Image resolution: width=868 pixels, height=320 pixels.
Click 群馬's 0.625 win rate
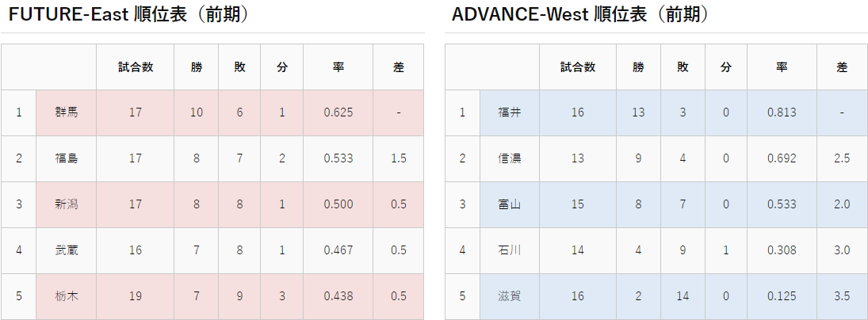pyautogui.click(x=338, y=112)
